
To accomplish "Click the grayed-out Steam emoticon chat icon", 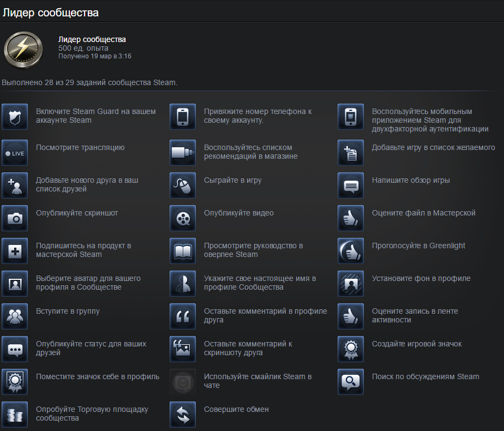I will click(x=183, y=382).
